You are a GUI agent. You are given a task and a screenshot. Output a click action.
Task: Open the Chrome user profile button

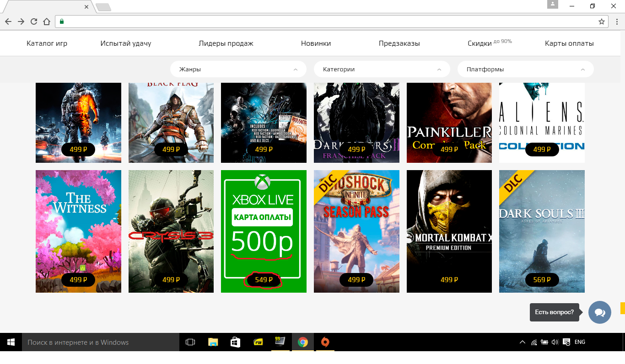[x=553, y=4]
